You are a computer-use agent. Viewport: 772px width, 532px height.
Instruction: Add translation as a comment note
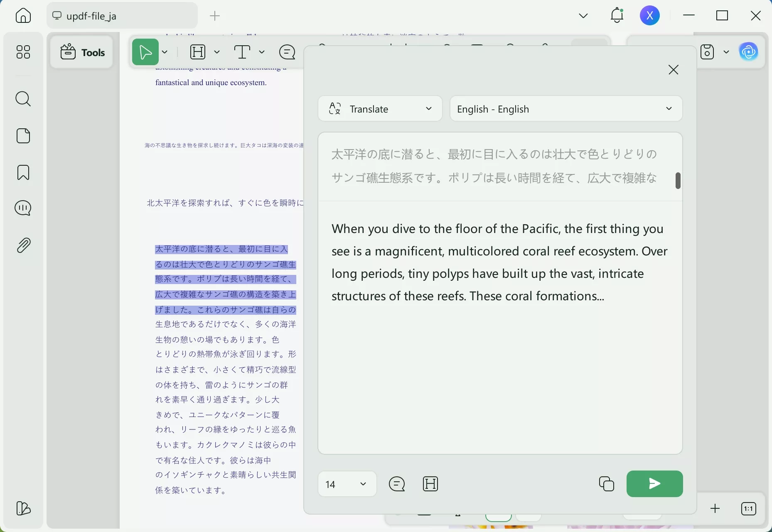point(397,484)
